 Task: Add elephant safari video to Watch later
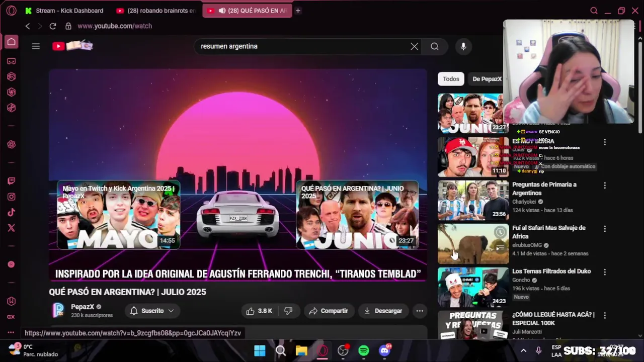pos(500,232)
